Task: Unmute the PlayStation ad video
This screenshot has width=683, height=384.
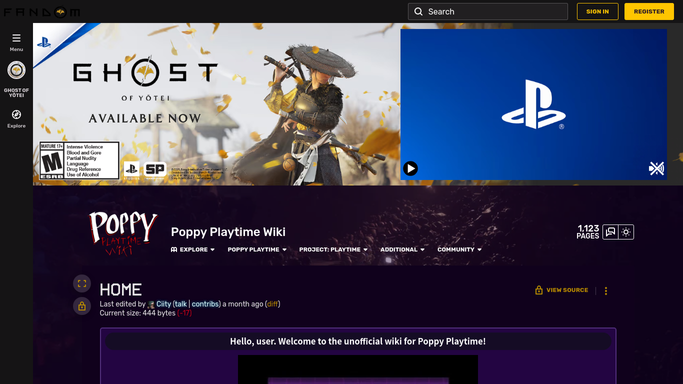Action: tap(656, 168)
